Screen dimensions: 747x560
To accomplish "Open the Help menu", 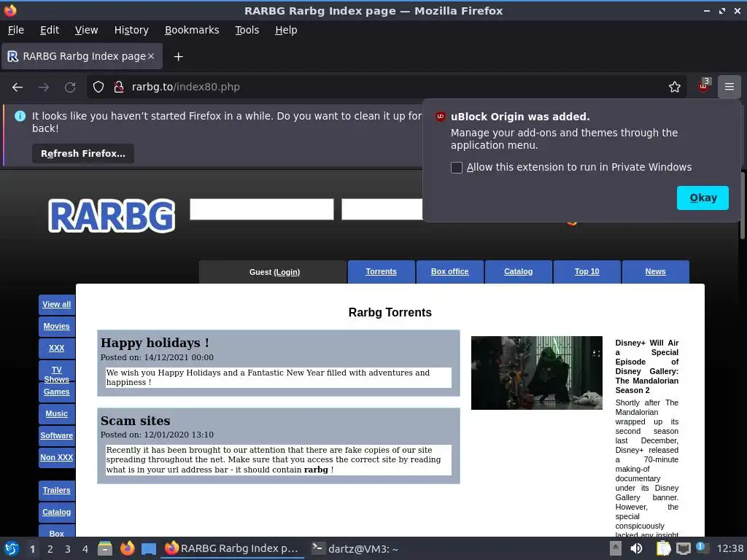I will point(286,30).
